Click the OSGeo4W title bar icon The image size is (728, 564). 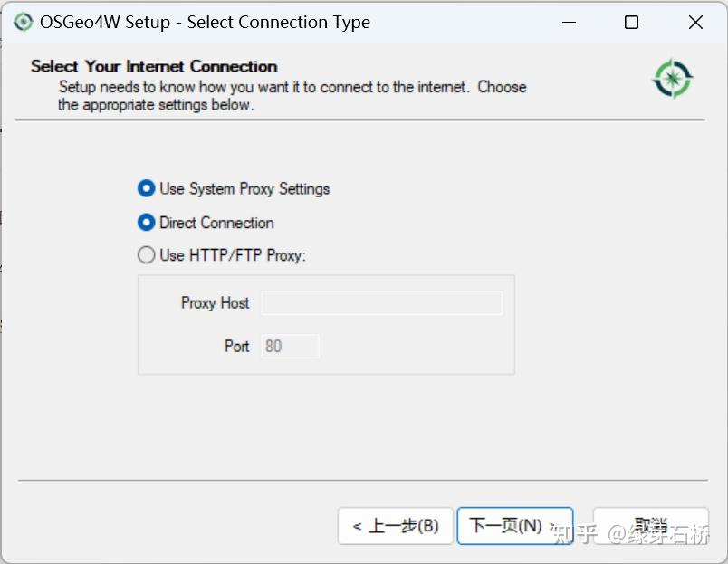coord(24,22)
